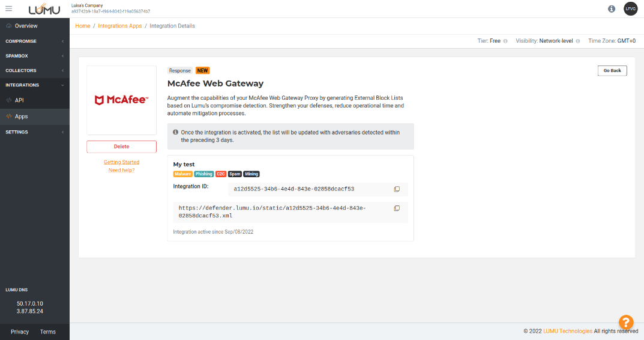Open the LFVG user avatar menu
This screenshot has height=340, width=644.
coord(630,9)
